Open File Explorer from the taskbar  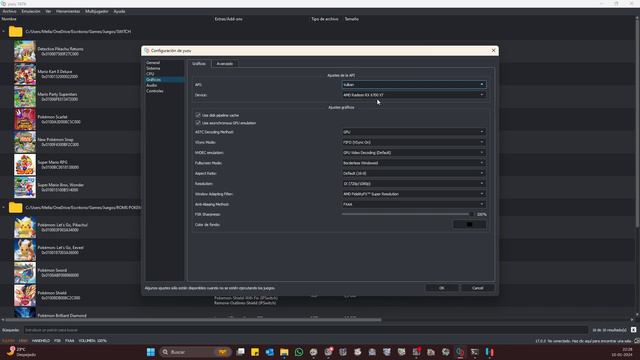coord(284,352)
